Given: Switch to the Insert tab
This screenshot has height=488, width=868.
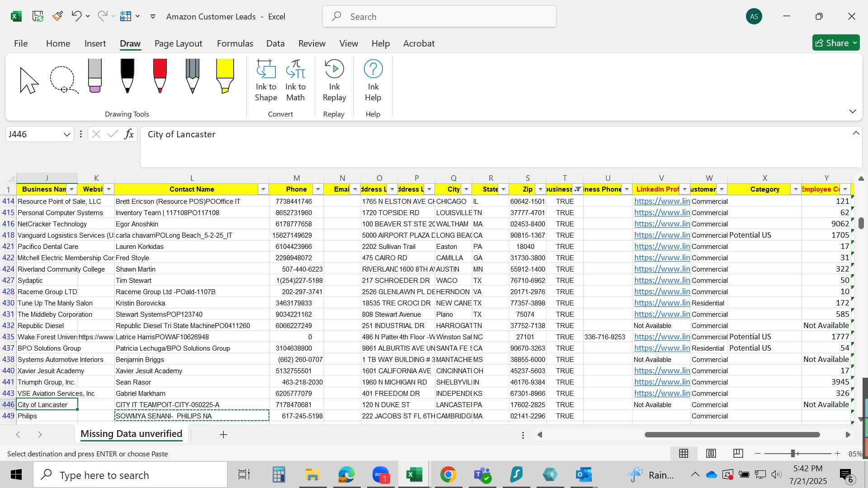Looking at the screenshot, I should pyautogui.click(x=95, y=43).
